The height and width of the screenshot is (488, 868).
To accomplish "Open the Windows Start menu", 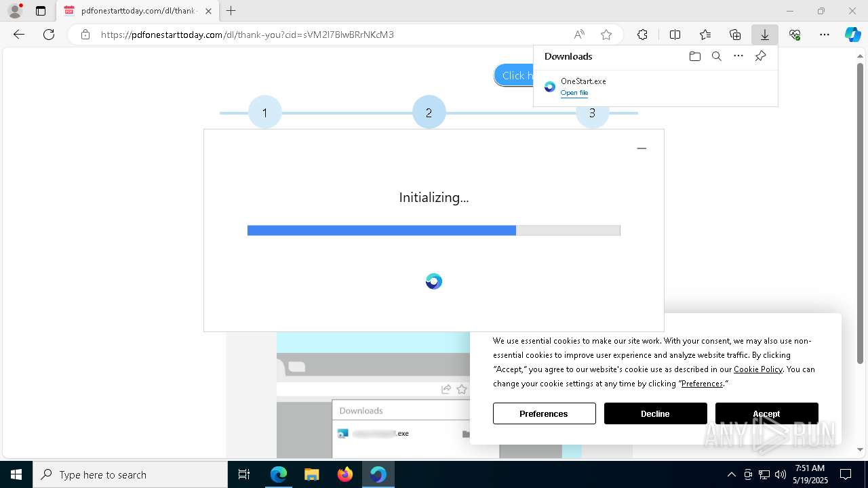I will [16, 474].
